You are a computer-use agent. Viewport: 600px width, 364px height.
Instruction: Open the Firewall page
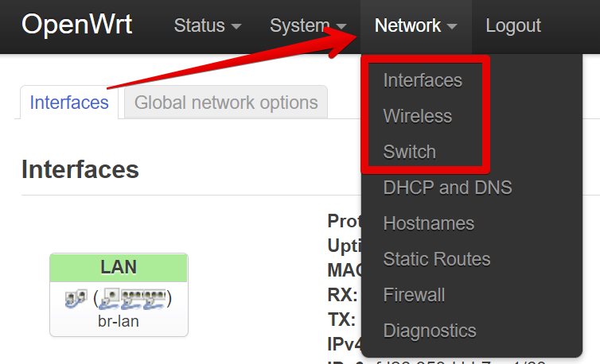pos(414,295)
